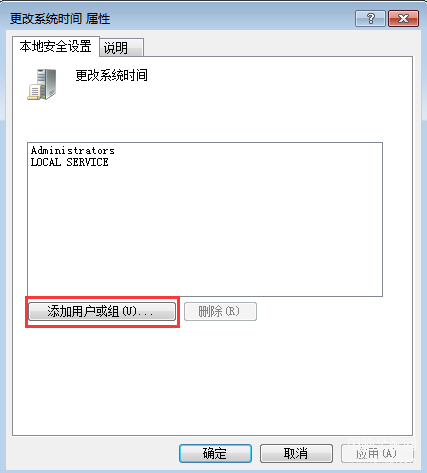Switch to the 说明 tab
Image resolution: width=427 pixels, height=473 pixels.
(x=122, y=48)
